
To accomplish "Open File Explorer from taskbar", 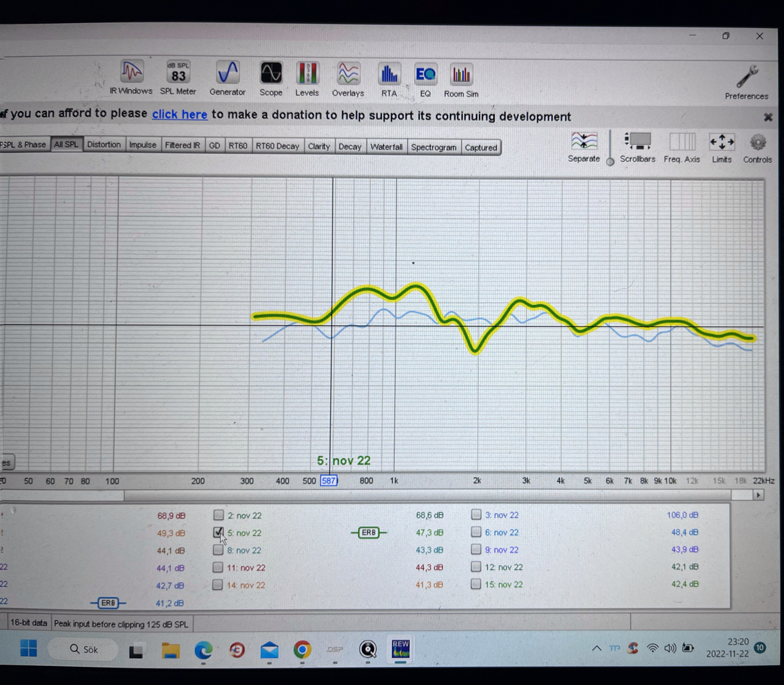I will (x=170, y=650).
